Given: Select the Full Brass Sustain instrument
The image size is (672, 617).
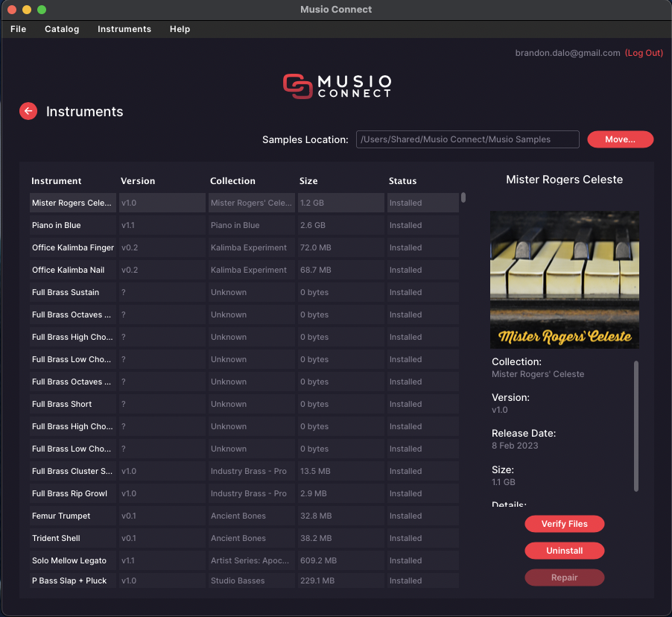Looking at the screenshot, I should pyautogui.click(x=73, y=292).
